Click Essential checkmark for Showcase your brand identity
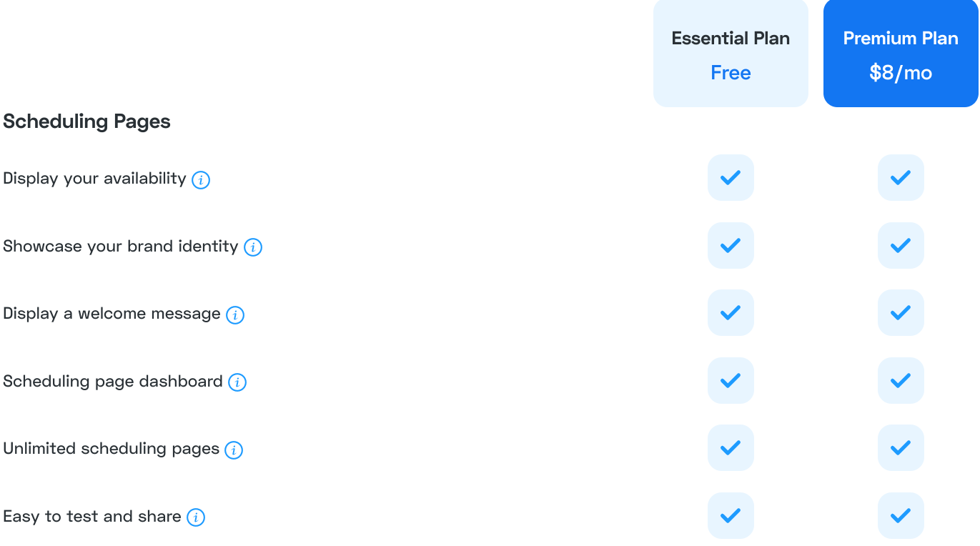 [731, 245]
